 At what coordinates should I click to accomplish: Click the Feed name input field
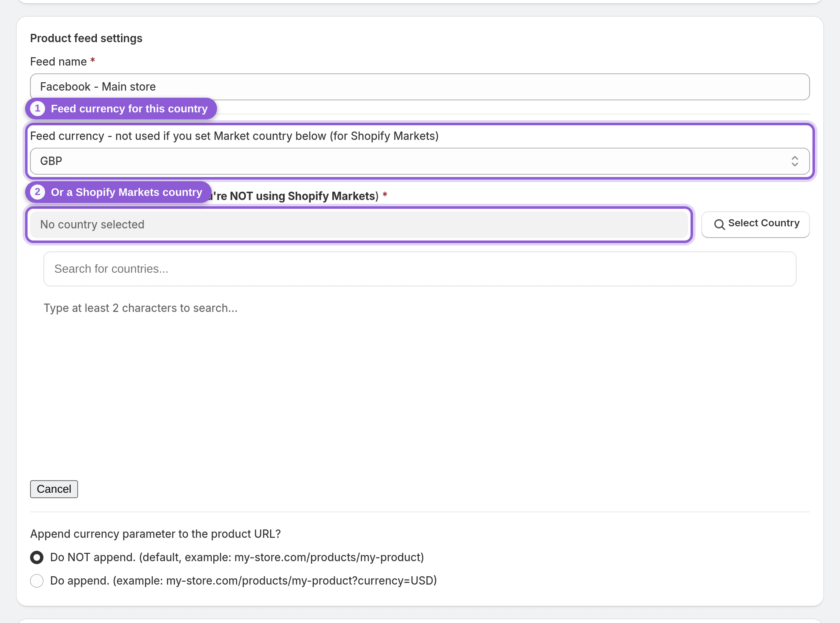coord(420,87)
